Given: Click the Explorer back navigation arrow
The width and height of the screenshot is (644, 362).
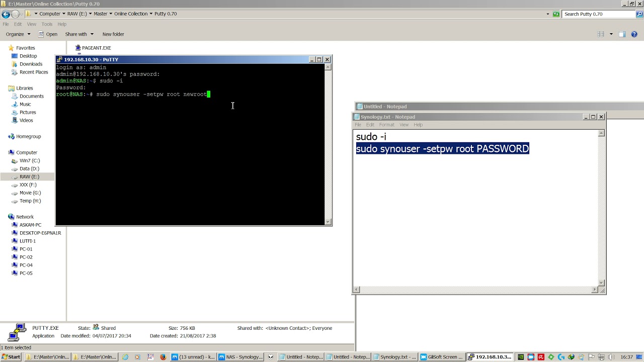Looking at the screenshot, I should 6,14.
